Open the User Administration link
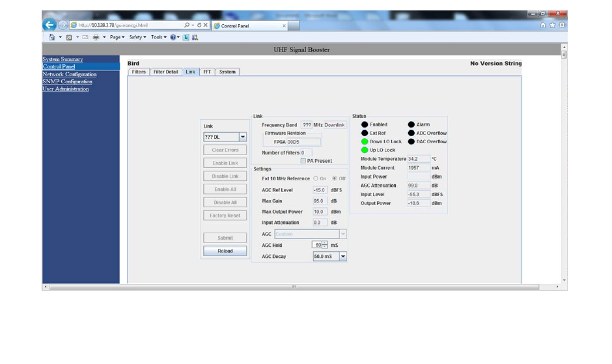This screenshot has height=364, width=612. pos(66,89)
